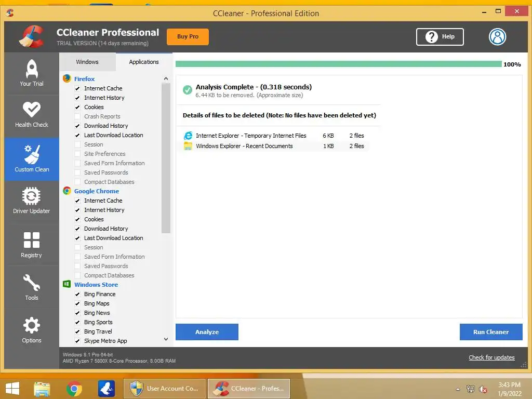The height and width of the screenshot is (399, 532).
Task: Launch Chrome from the taskbar
Action: click(74, 389)
